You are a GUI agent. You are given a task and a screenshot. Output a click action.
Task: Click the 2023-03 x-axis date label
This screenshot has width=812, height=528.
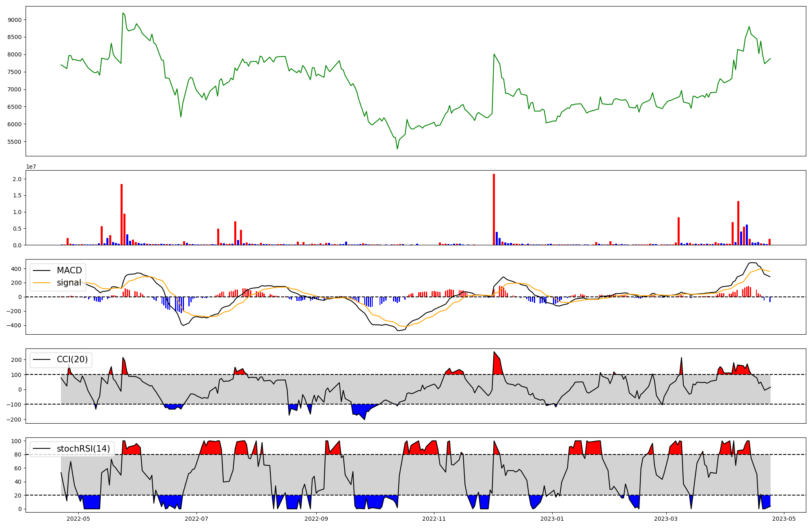click(x=666, y=519)
